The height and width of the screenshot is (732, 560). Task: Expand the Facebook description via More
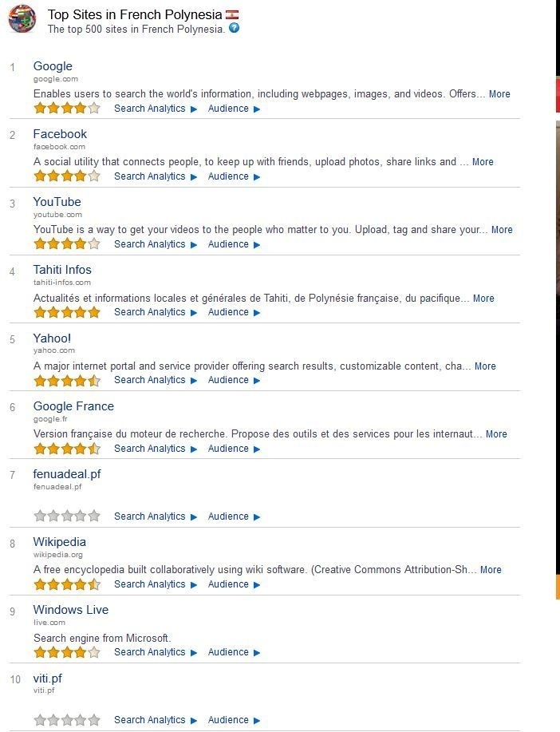coord(483,162)
